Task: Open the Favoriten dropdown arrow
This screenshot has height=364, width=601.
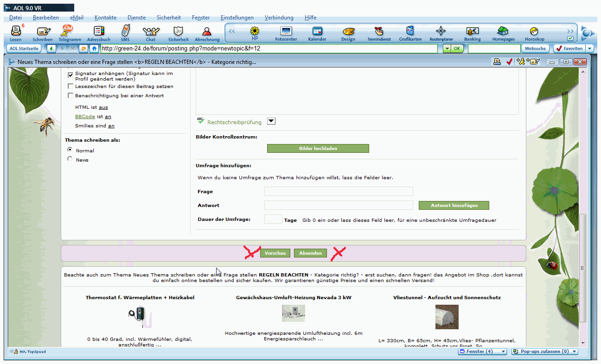Action: tap(589, 48)
